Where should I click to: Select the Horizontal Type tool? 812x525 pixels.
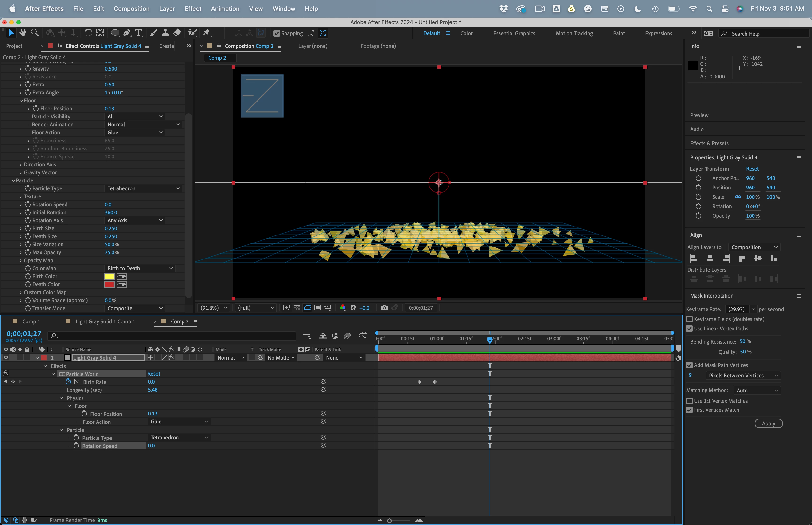point(138,33)
